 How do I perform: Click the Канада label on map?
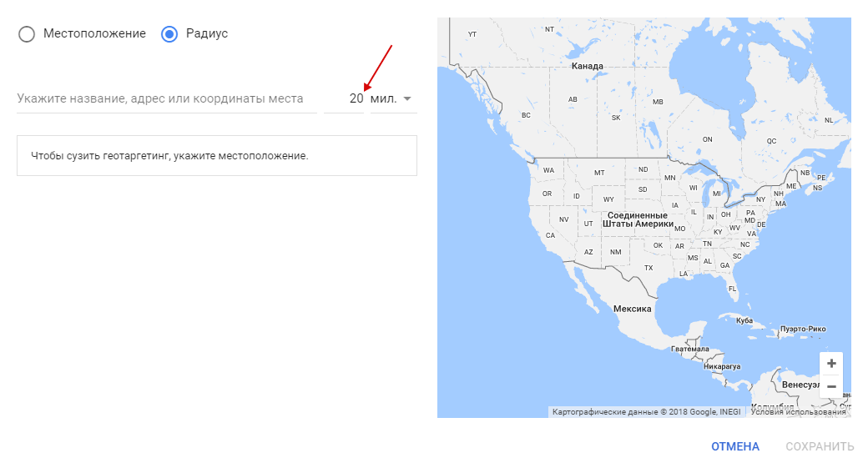point(588,66)
